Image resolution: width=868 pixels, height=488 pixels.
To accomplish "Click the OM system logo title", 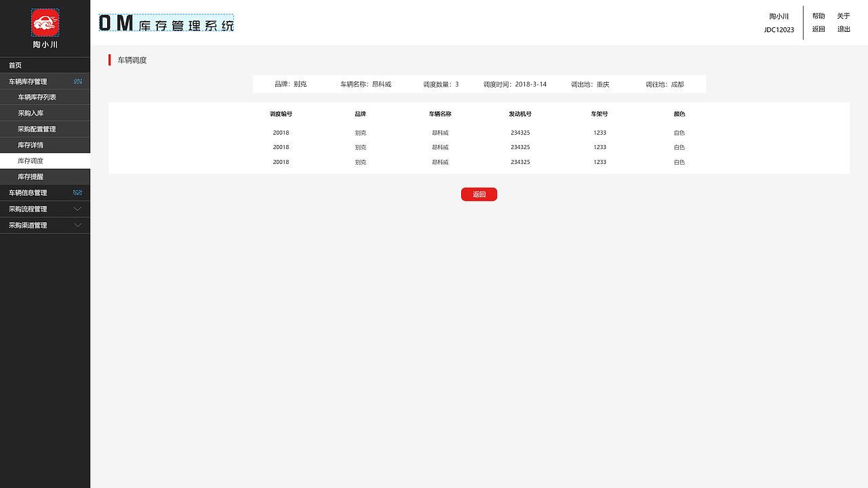I will 165,22.
